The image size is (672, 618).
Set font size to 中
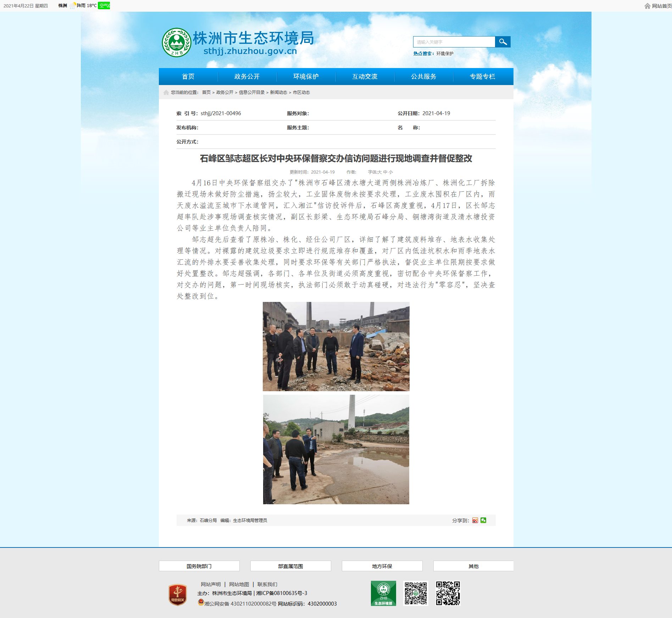click(385, 172)
